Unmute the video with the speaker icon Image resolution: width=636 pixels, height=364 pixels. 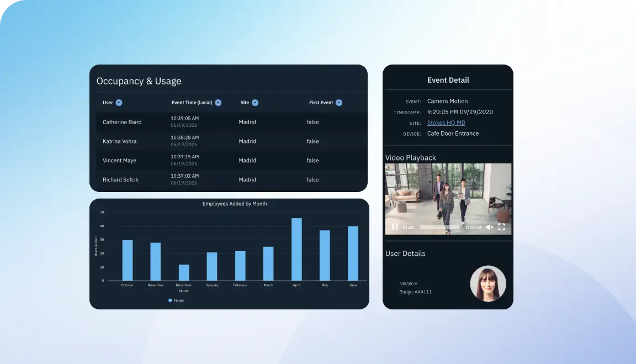490,227
